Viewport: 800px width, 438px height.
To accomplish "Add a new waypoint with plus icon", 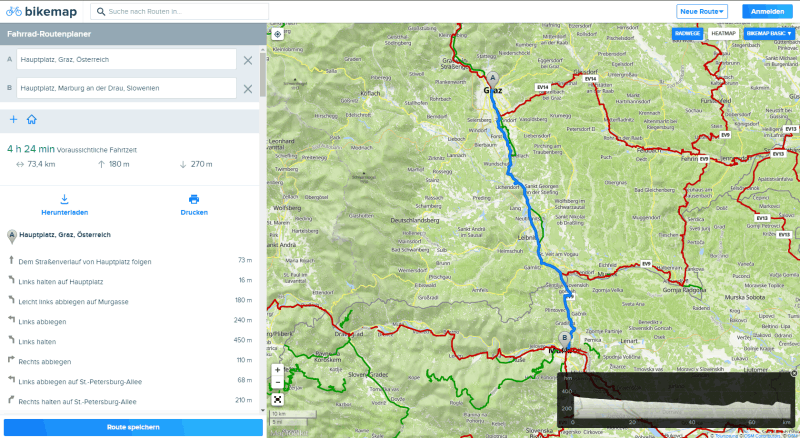I will 13,119.
